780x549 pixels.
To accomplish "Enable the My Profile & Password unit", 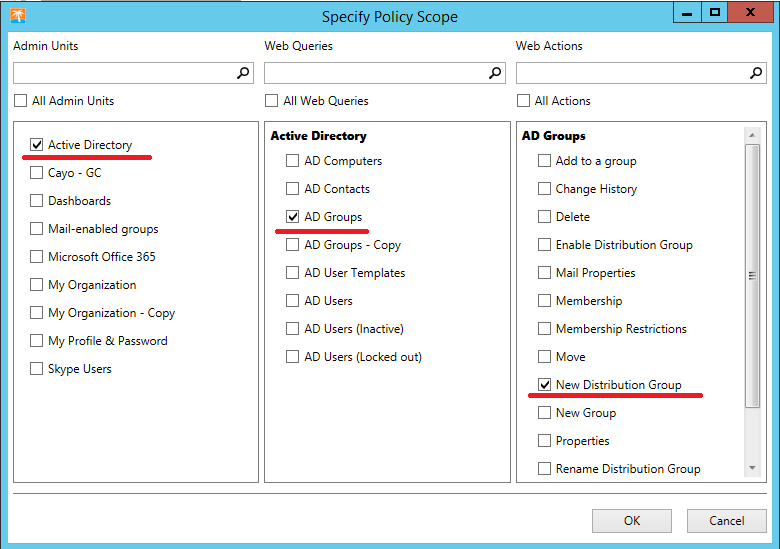I will (x=36, y=341).
